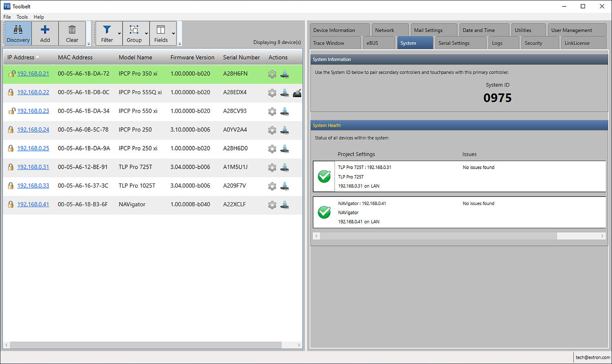This screenshot has height=364, width=612.
Task: Expand the Group dropdown arrow
Action: (146, 33)
